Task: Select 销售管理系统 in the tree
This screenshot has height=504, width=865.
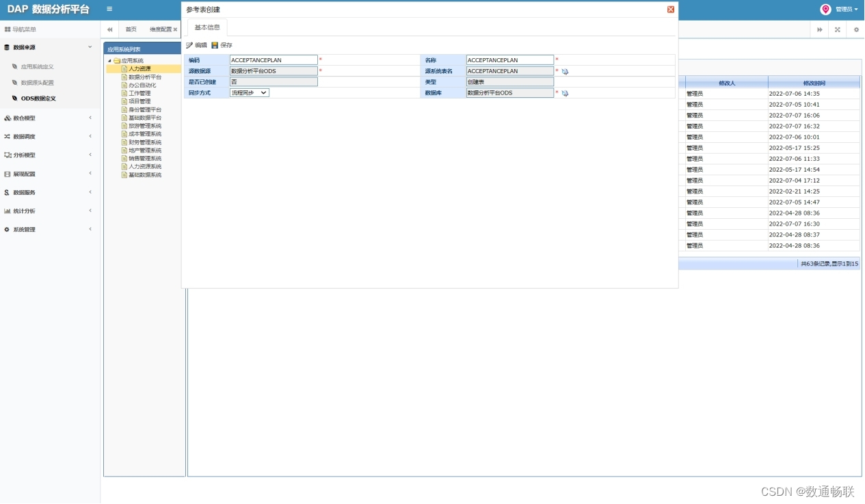Action: point(145,159)
